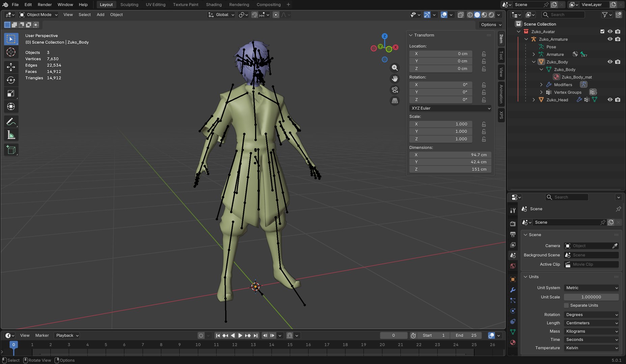Click the Options button in viewport

pyautogui.click(x=491, y=25)
